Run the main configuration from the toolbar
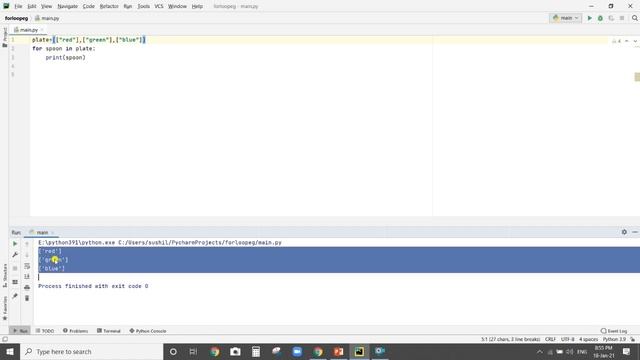 589,18
